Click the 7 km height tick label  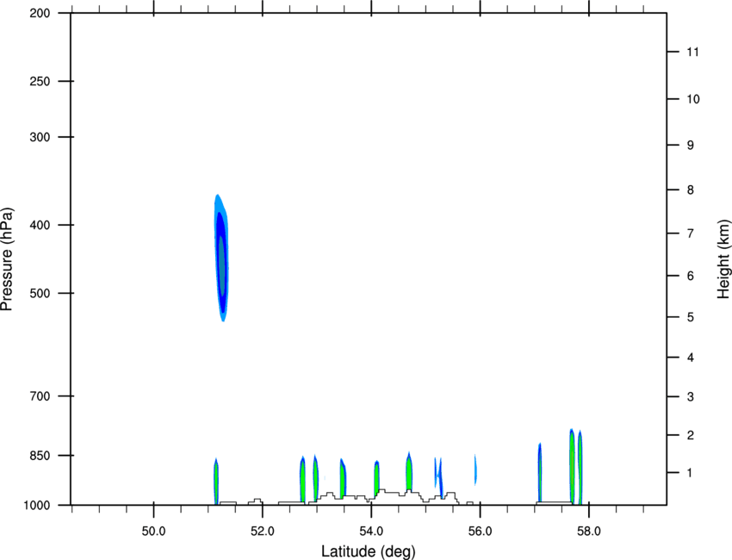click(x=691, y=233)
